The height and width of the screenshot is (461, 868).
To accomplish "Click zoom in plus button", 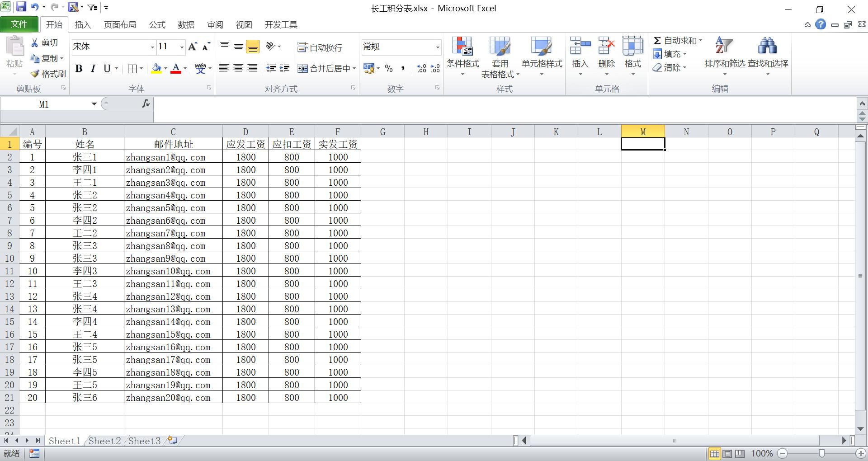I will click(861, 454).
